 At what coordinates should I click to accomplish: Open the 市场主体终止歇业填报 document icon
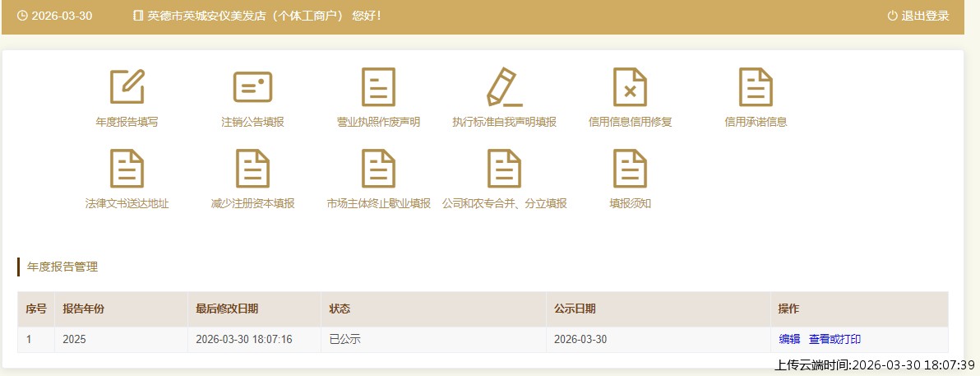[378, 169]
